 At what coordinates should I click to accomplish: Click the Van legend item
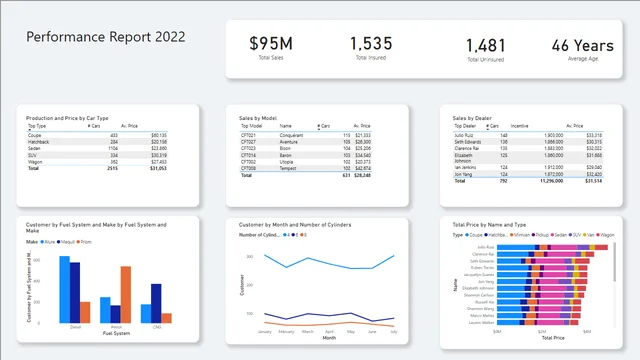[x=588, y=235]
